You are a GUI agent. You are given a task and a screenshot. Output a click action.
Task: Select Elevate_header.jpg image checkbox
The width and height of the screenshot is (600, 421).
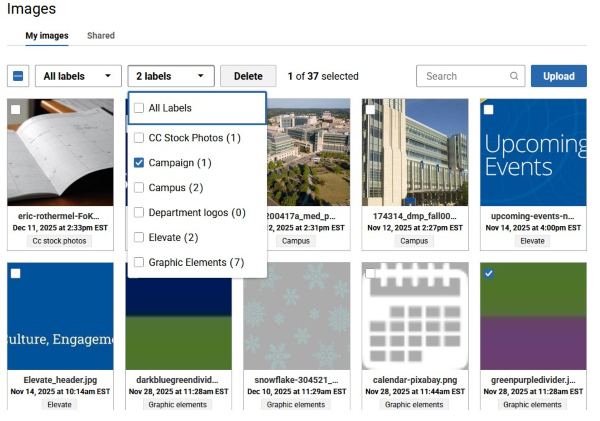[16, 273]
